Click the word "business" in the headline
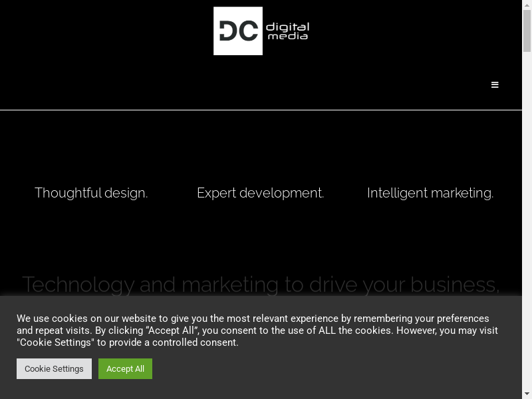This screenshot has width=532, height=399. tap(454, 285)
